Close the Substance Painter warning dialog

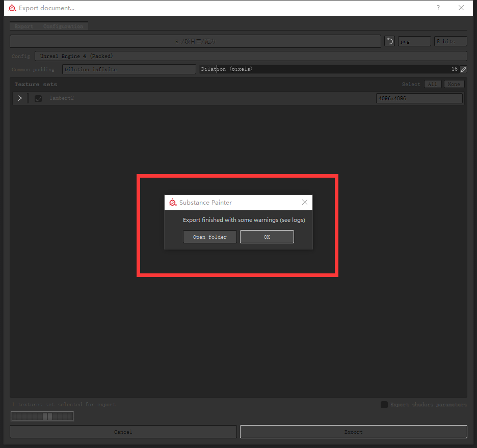coord(305,202)
